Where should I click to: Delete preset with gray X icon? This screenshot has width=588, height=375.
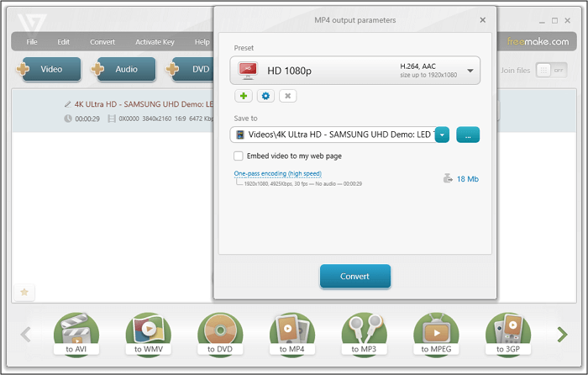click(x=287, y=96)
